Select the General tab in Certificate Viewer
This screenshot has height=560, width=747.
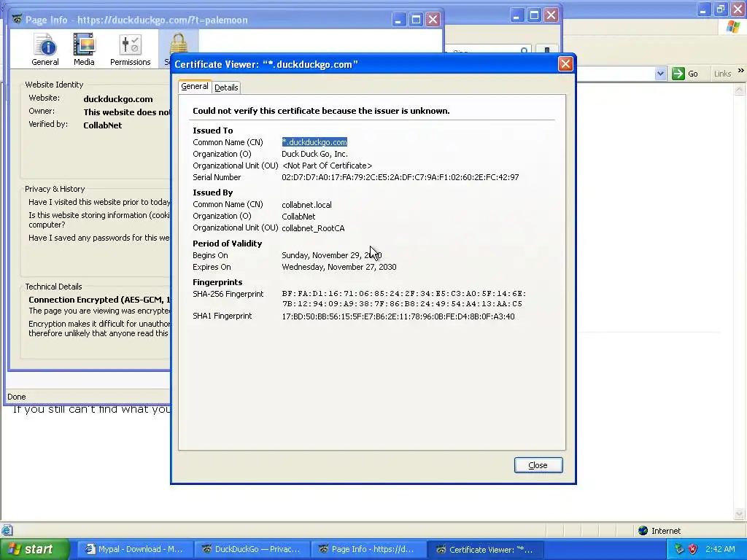click(194, 86)
